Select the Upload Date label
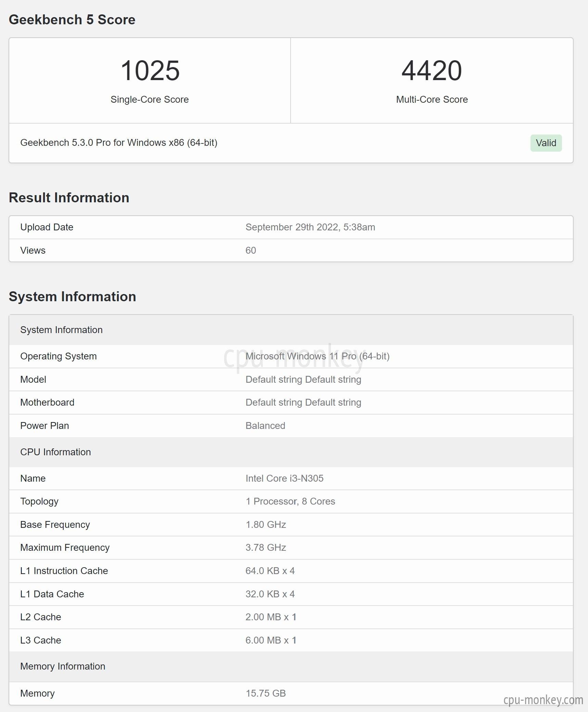 [47, 227]
